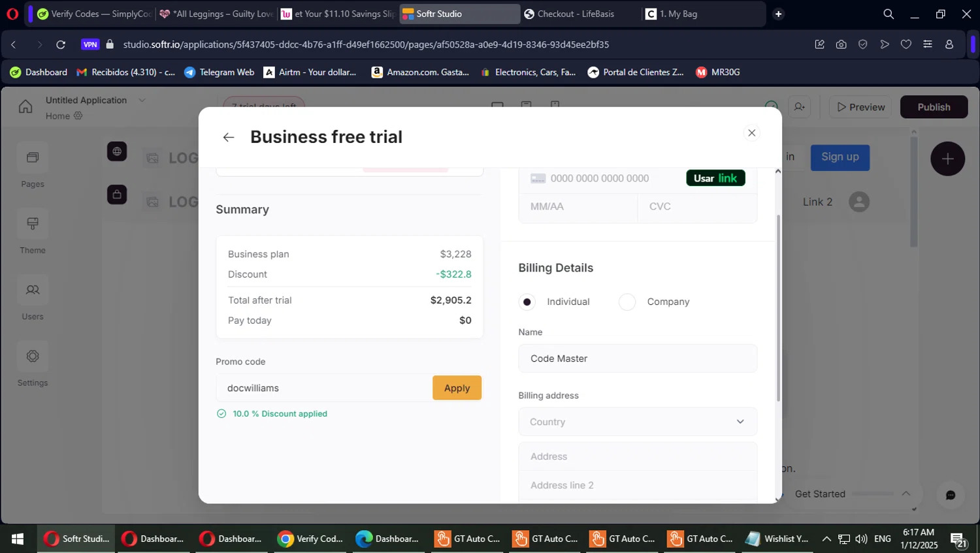
Task: Show hidden tray icons chevron
Action: (826, 539)
